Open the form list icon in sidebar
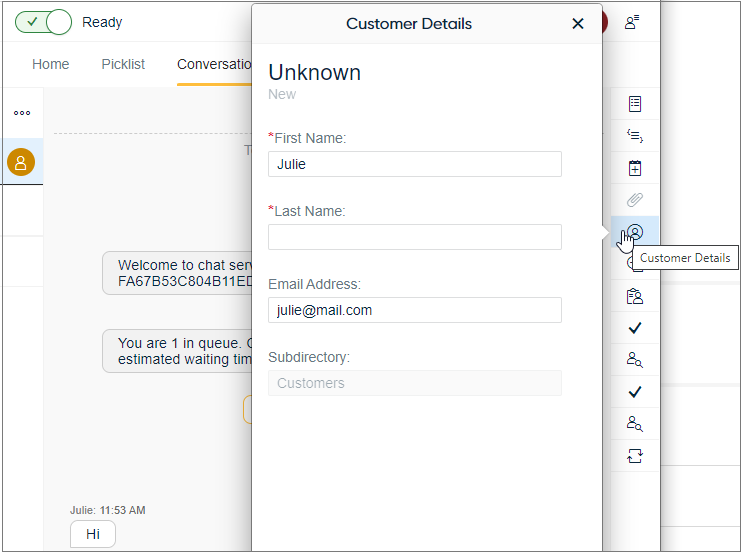Screen dimensions: 741x552 (x=634, y=104)
